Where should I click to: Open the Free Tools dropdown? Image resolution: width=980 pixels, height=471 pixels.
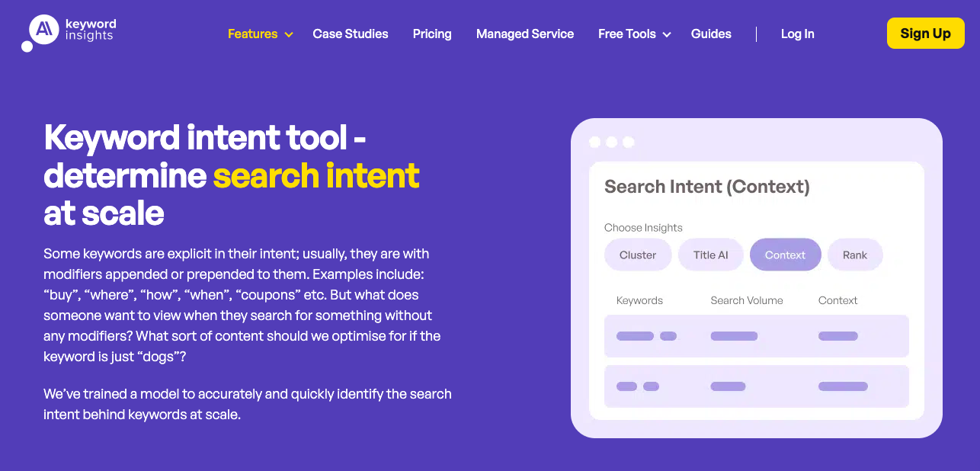pyautogui.click(x=627, y=34)
